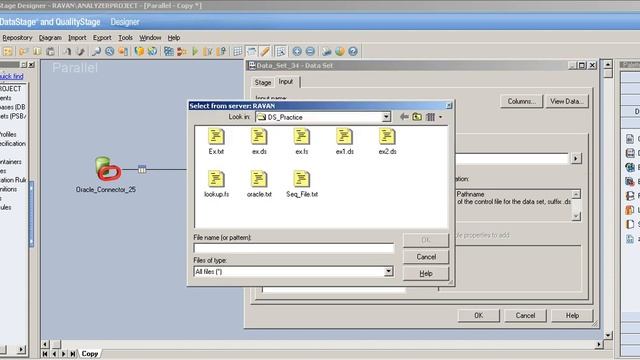The height and width of the screenshot is (360, 640).
Task: Click the Save toolbar icon
Action: point(37,51)
